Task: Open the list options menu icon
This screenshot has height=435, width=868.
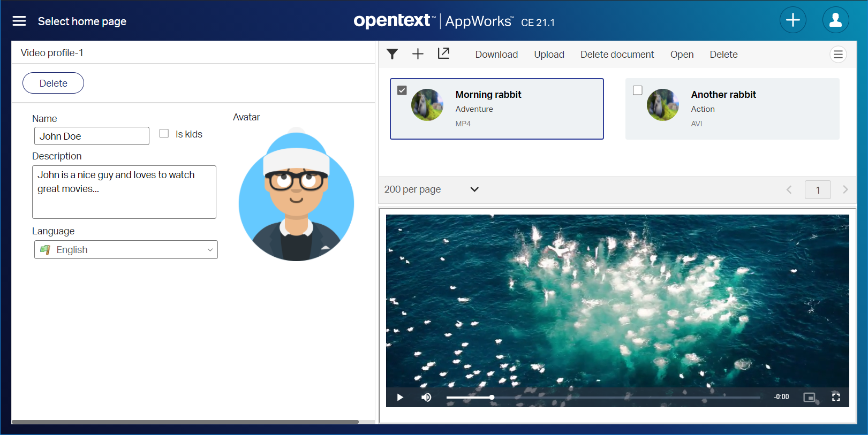Action: click(838, 55)
